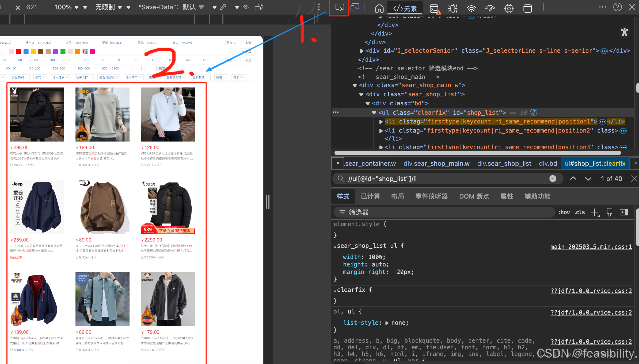
Task: Activate the inspect element picker tool
Action: click(x=340, y=7)
